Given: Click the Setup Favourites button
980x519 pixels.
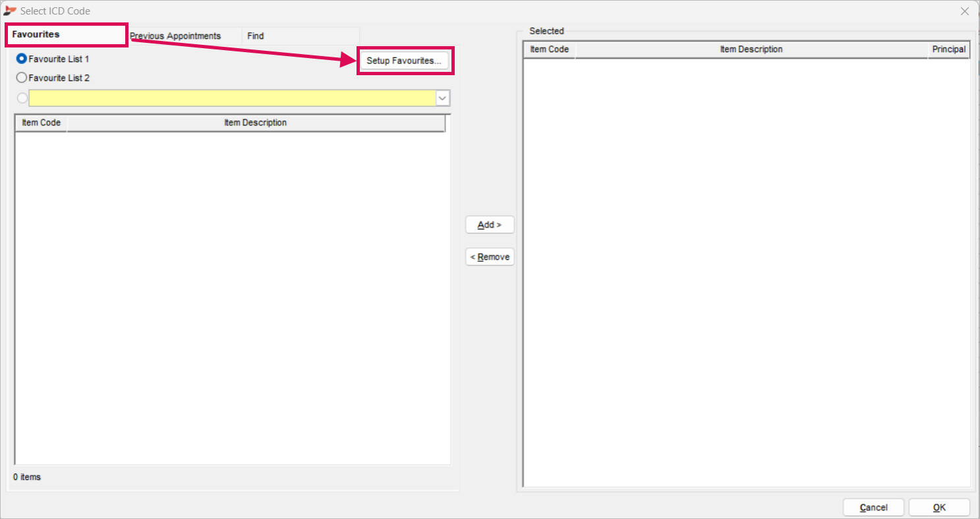Looking at the screenshot, I should coord(404,61).
